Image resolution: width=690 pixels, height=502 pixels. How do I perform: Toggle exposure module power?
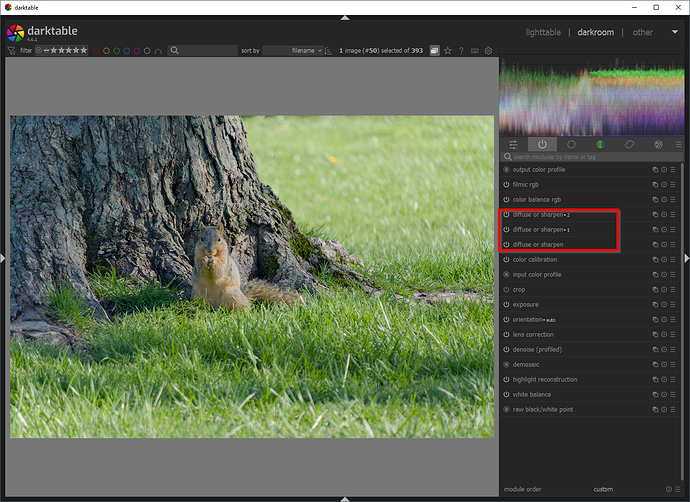pyautogui.click(x=506, y=304)
